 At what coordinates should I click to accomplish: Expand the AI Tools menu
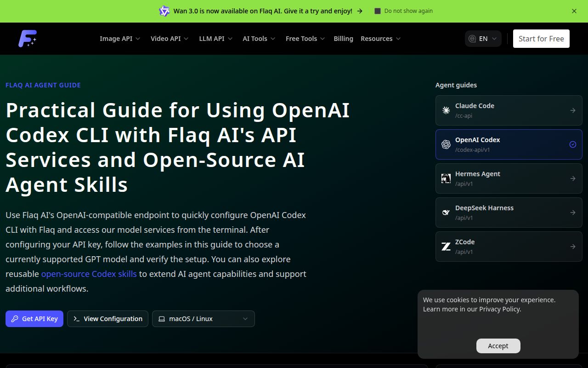coord(259,39)
